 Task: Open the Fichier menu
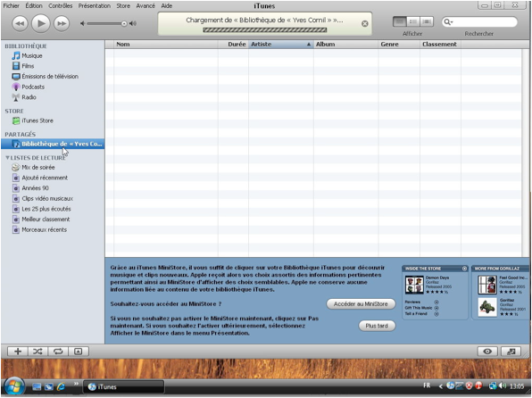point(12,5)
